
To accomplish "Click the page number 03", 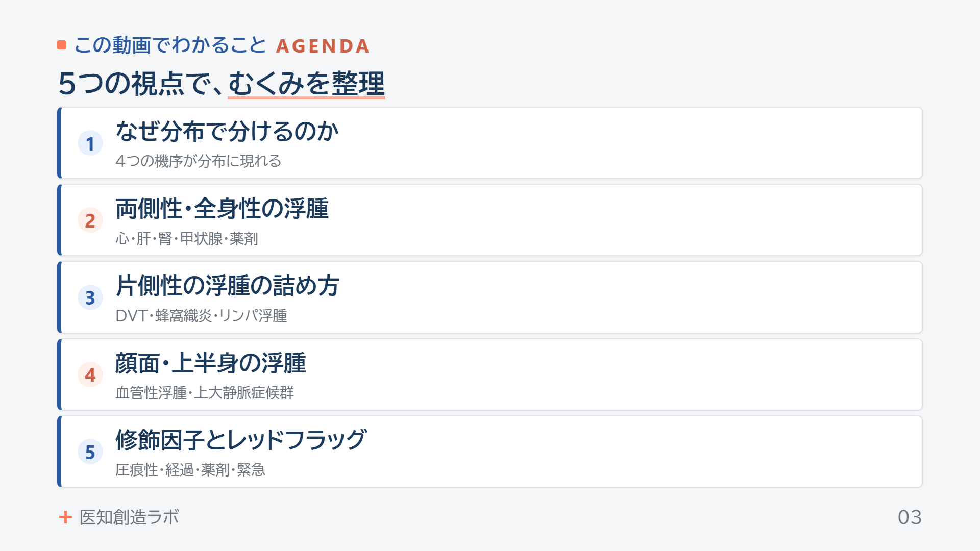I will 910,517.
